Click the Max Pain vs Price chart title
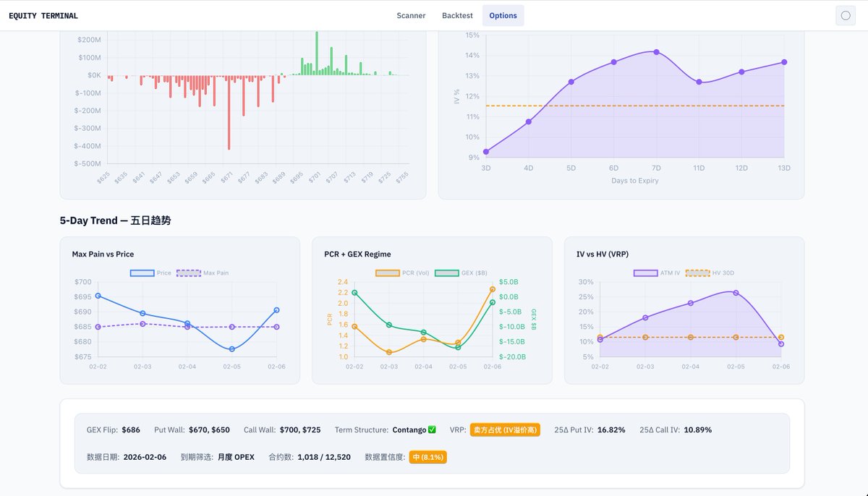The width and height of the screenshot is (868, 496). pos(103,255)
